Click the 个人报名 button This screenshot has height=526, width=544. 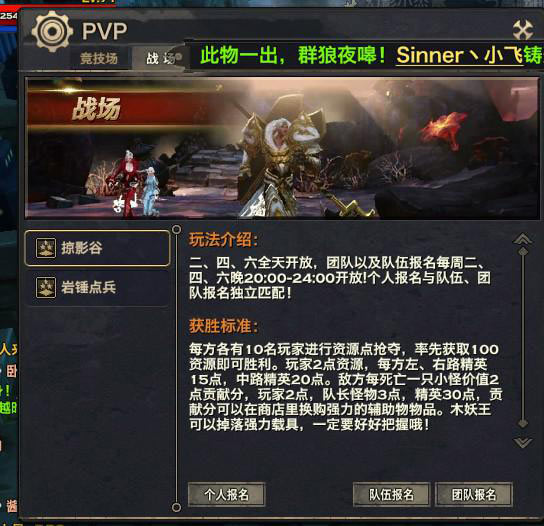(x=227, y=494)
